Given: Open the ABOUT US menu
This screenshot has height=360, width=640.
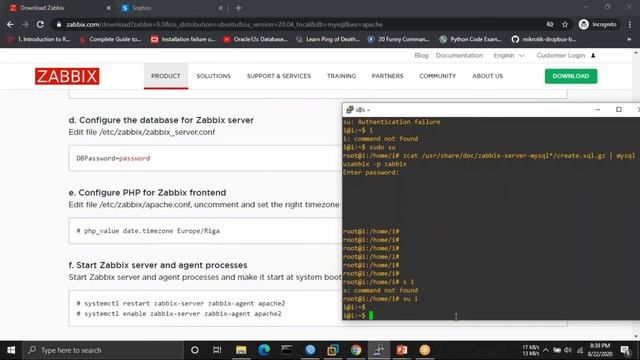Looking at the screenshot, I should (x=488, y=76).
